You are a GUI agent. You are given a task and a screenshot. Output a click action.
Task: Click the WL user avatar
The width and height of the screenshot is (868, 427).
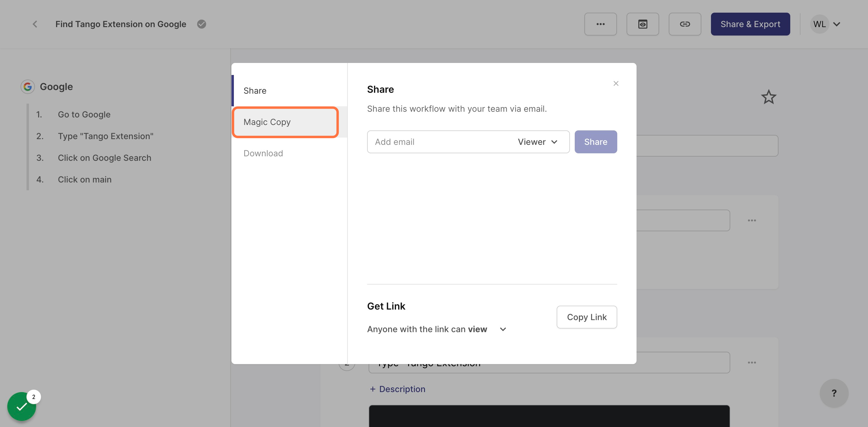point(819,24)
